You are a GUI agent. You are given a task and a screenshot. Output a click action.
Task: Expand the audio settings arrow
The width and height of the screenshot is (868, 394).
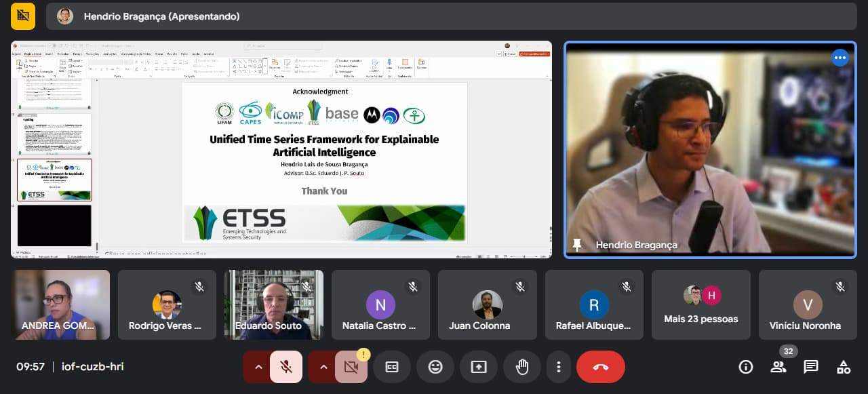pyautogui.click(x=258, y=367)
